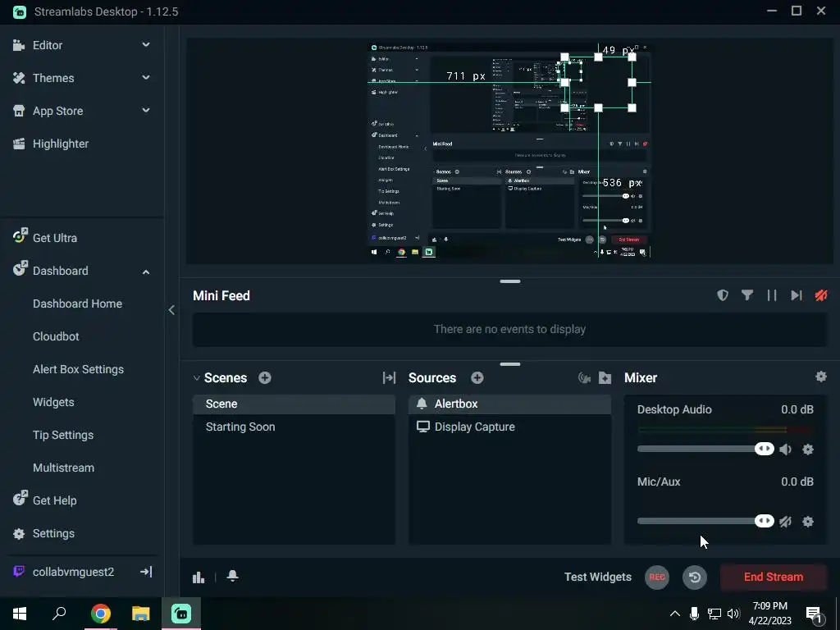Select the Display Capture source
This screenshot has height=630, width=840.
tap(510, 427)
